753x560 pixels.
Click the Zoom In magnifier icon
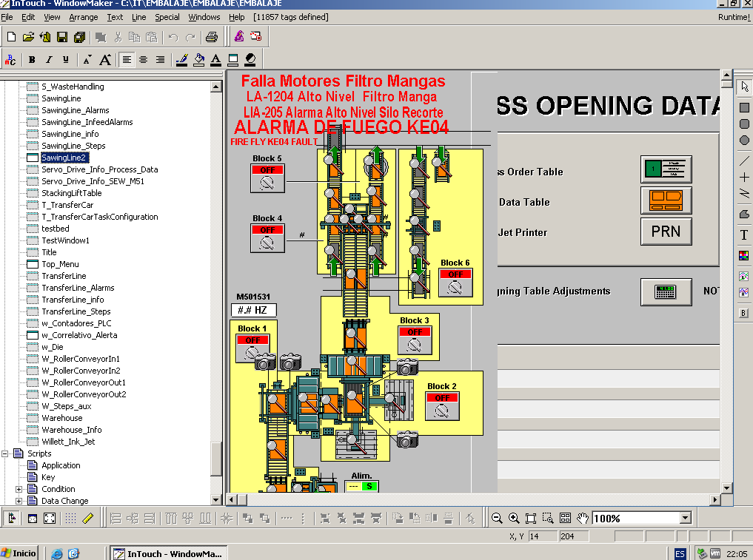(514, 519)
